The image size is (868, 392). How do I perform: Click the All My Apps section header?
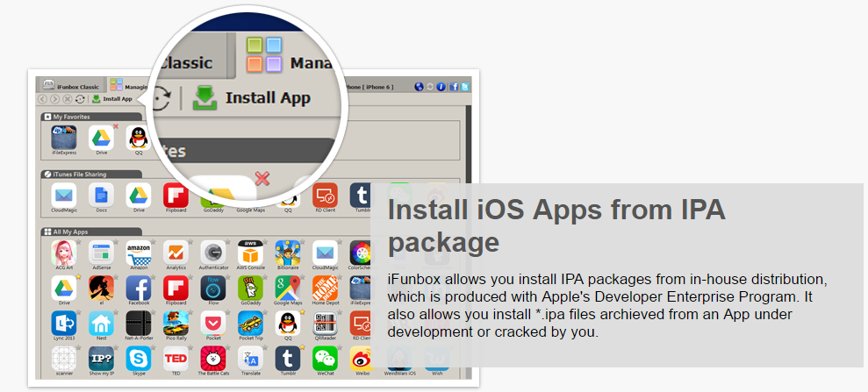91,232
